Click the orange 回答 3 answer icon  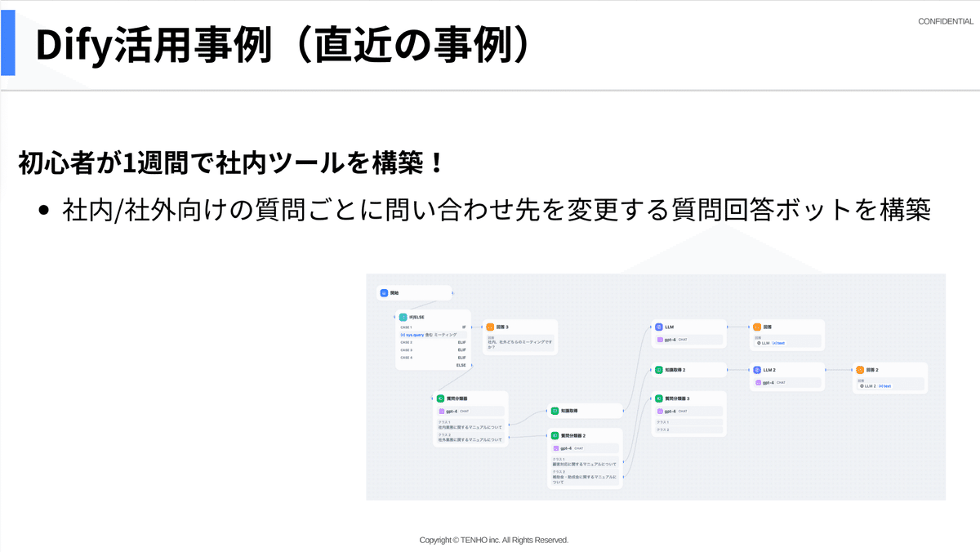[490, 327]
